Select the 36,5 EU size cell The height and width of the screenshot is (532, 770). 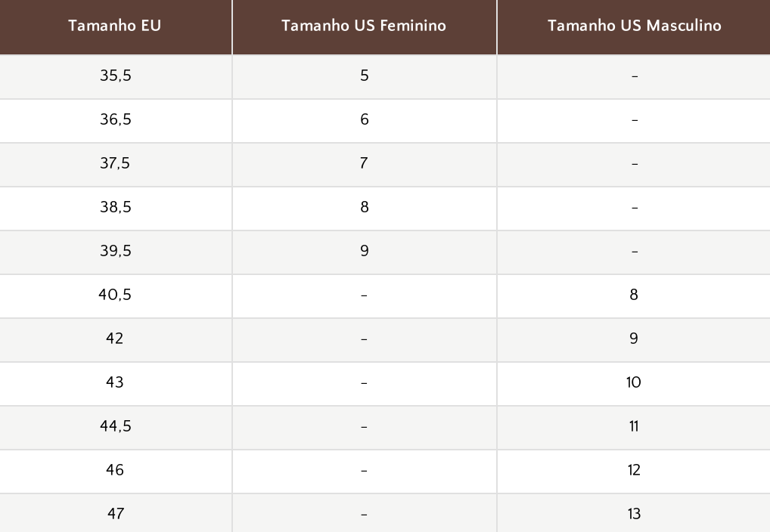click(x=116, y=121)
